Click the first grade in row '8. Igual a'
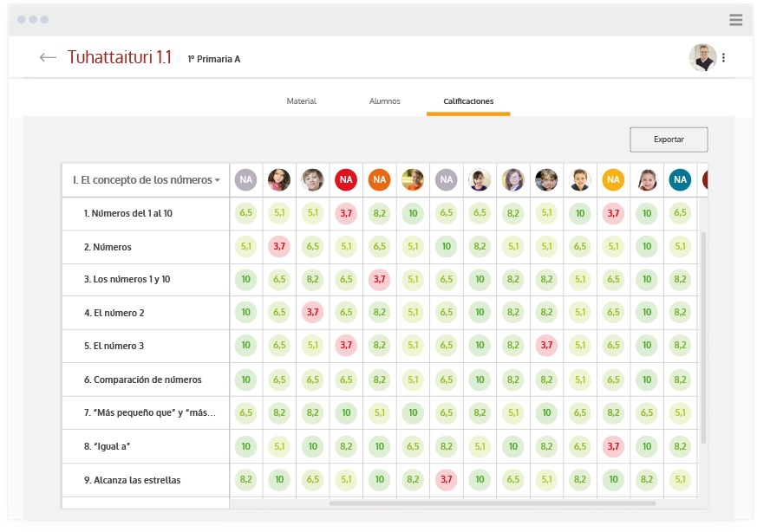This screenshot has height=532, width=757. pos(246,446)
